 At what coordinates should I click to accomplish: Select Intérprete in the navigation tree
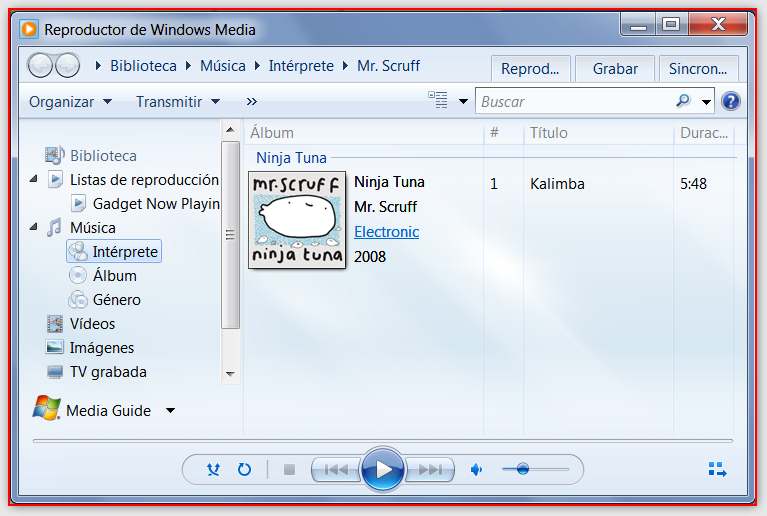tap(114, 251)
